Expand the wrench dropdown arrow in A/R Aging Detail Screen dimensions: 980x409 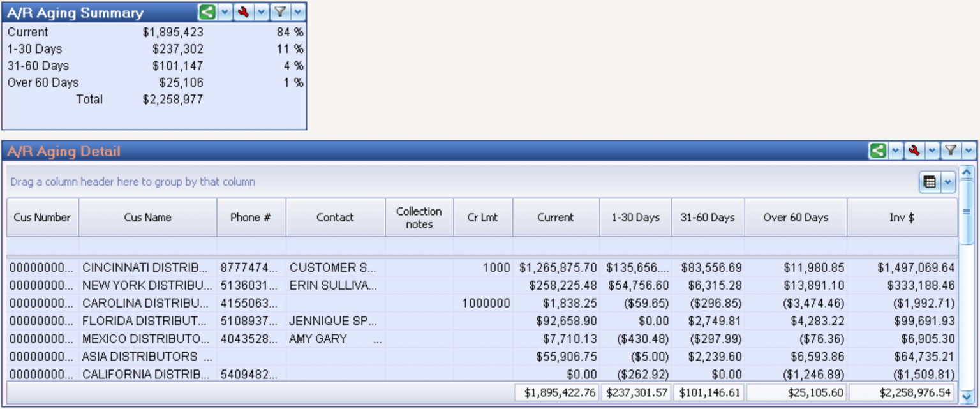point(932,151)
